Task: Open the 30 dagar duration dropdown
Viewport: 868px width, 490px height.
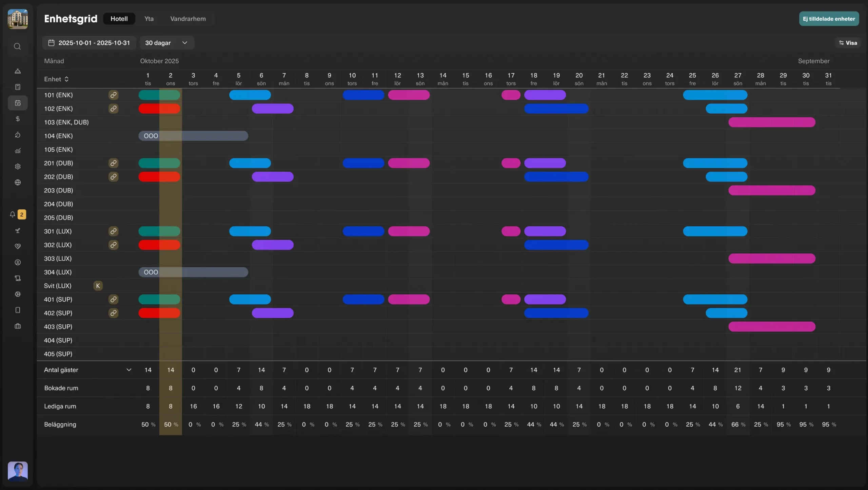Action: (166, 43)
